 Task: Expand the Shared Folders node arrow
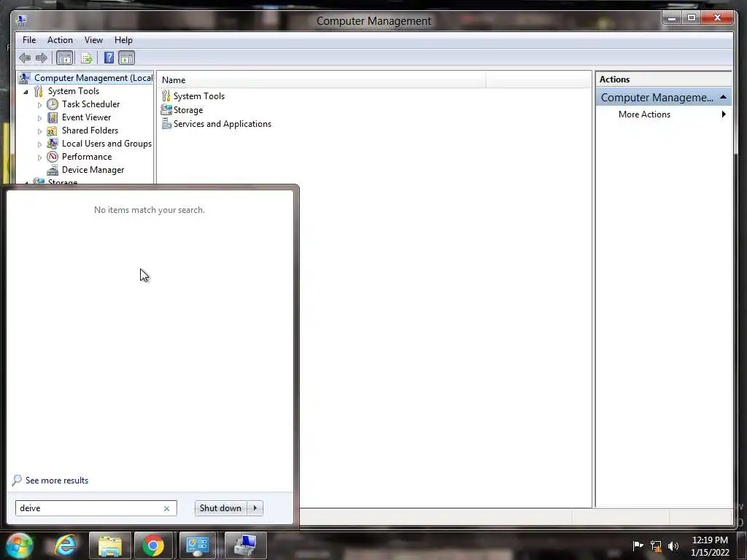click(39, 131)
